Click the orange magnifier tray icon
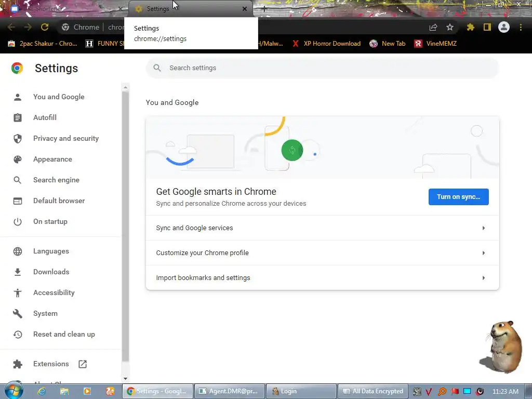This screenshot has height=399, width=532. coord(442,392)
